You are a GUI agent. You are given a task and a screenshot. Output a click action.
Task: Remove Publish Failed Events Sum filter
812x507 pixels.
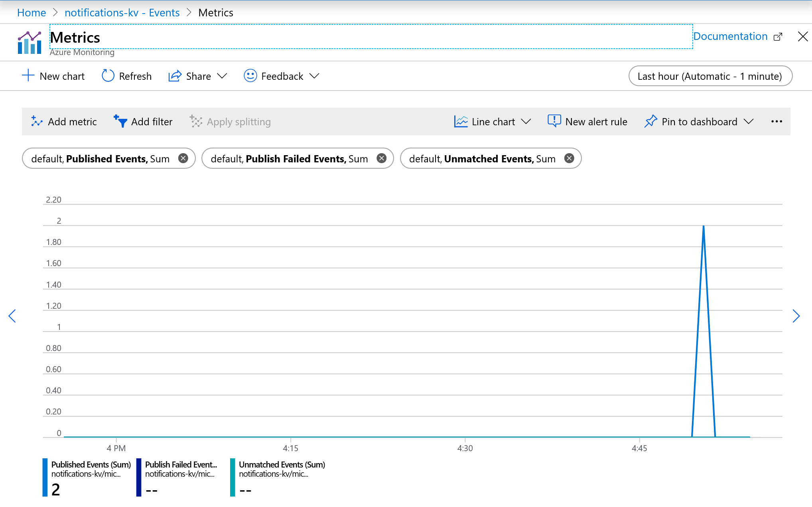pos(382,159)
